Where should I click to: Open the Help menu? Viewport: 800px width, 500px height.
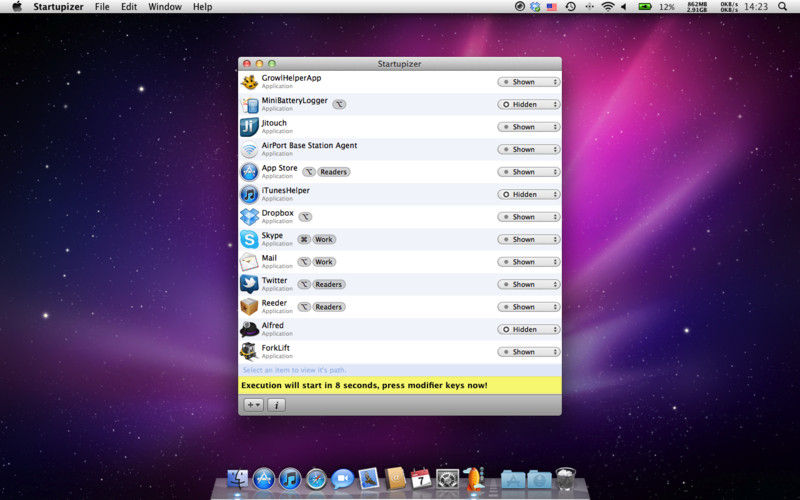[x=203, y=7]
